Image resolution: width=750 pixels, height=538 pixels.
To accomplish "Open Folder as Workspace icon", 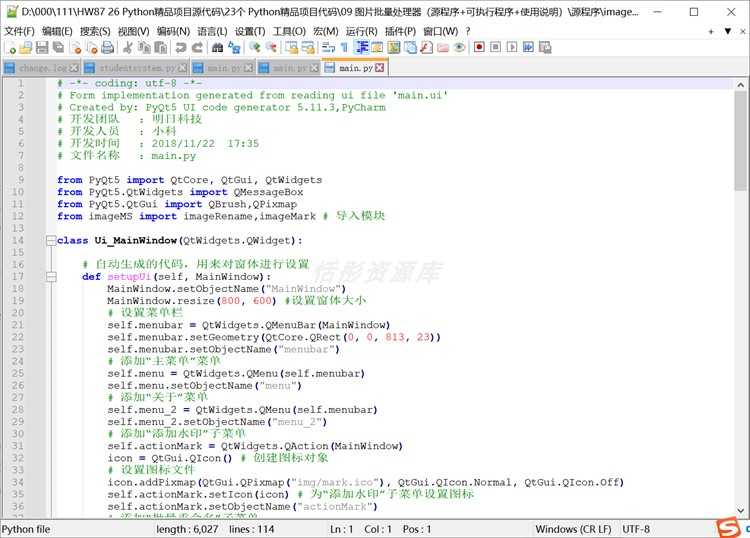I will tap(443, 47).
